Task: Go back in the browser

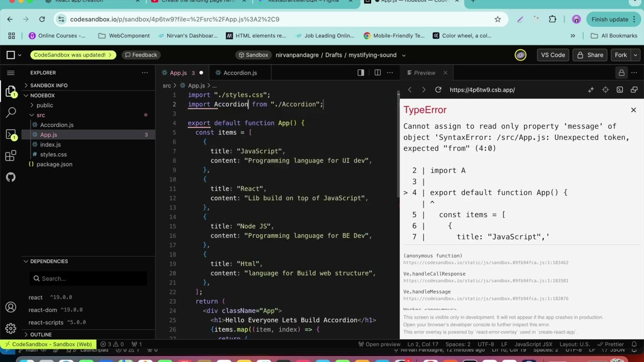Action: (10, 19)
